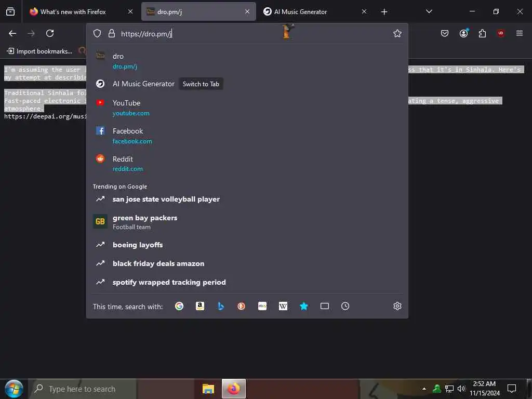Open File Explorer from taskbar
Viewport: 532px width, 399px height.
click(x=208, y=389)
